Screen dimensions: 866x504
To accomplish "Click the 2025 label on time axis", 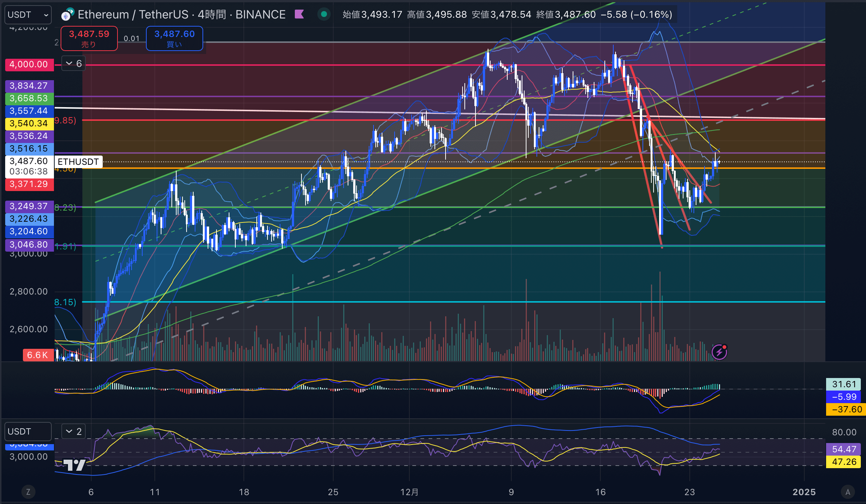I will pyautogui.click(x=804, y=492).
